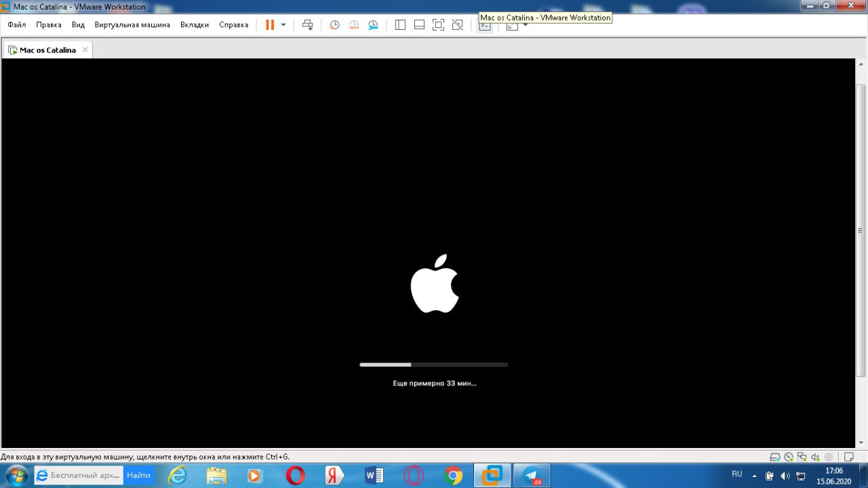
Task: Click the stretch guest display icon
Action: click(x=512, y=26)
